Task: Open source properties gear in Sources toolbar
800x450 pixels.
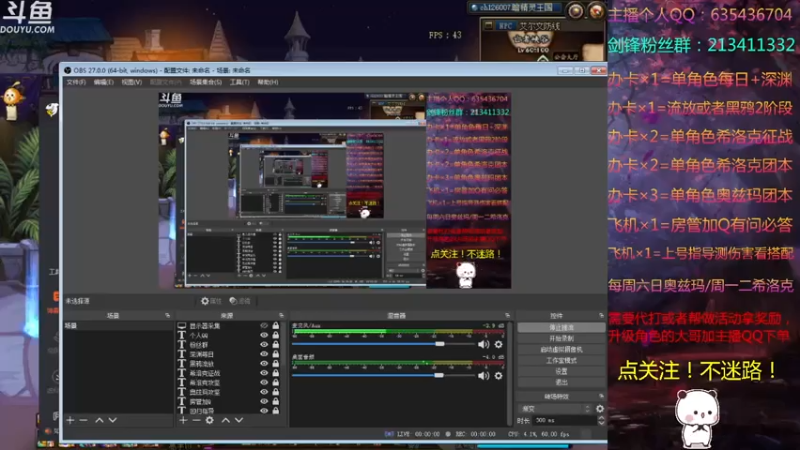Action: 210,420
